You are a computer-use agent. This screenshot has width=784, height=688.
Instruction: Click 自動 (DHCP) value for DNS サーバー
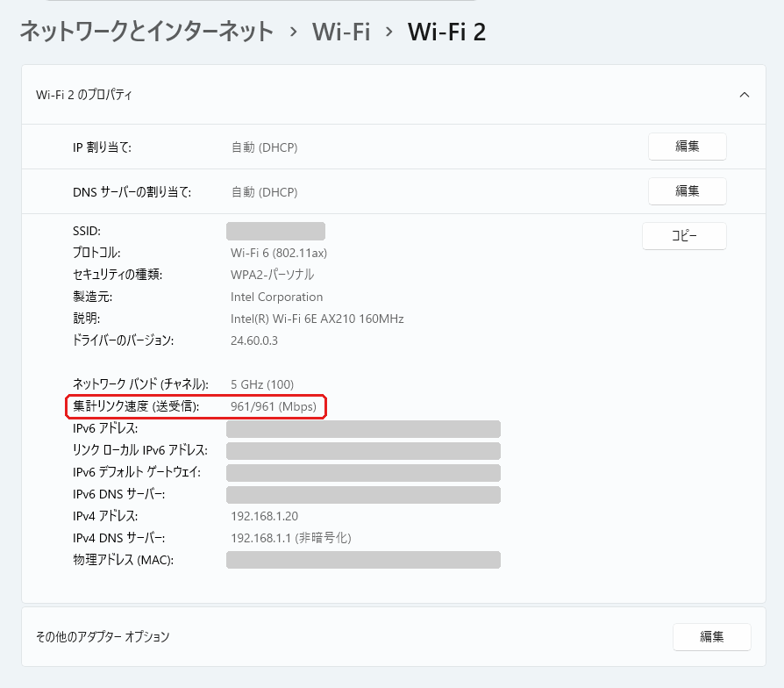click(265, 192)
